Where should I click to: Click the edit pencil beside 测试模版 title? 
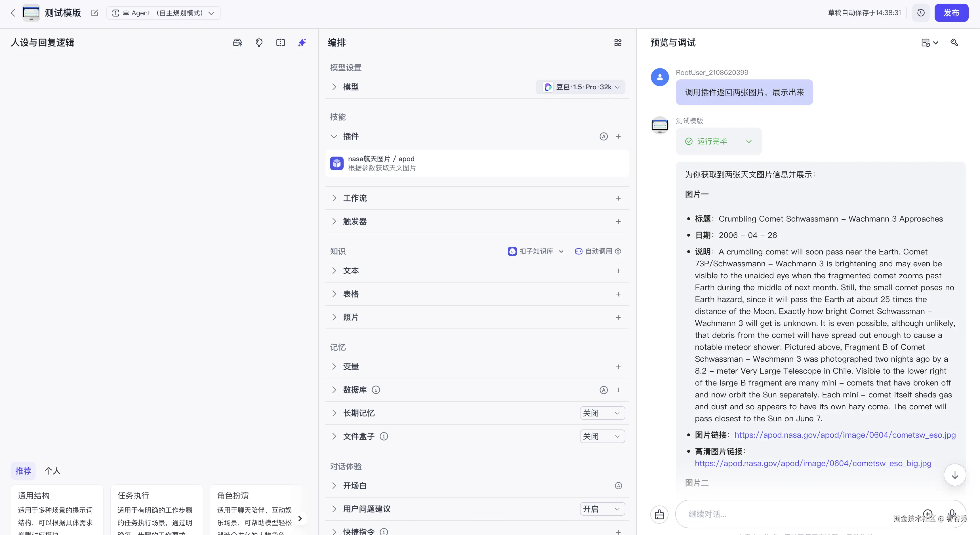94,12
